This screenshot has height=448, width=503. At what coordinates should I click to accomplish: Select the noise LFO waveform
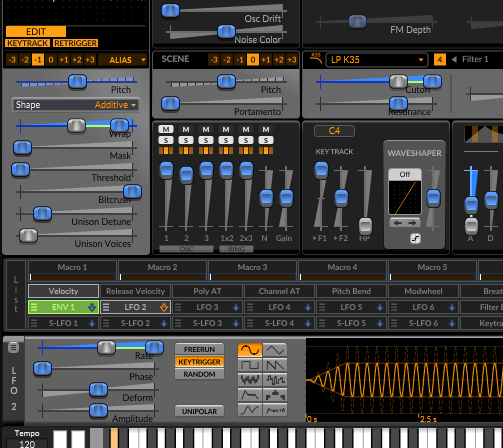tap(250, 380)
